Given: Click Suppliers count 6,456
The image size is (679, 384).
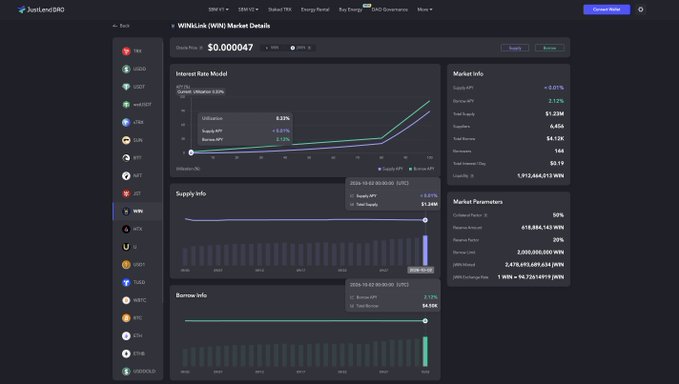Looking at the screenshot, I should [557, 126].
